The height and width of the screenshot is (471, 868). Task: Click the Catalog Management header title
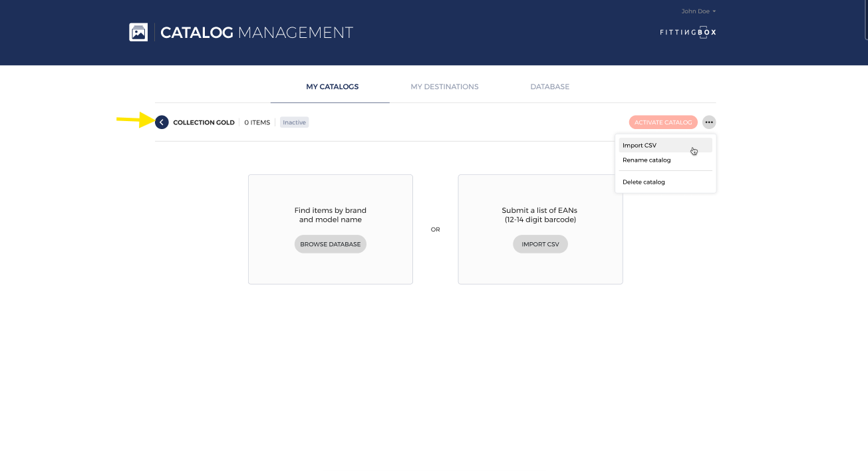[257, 32]
